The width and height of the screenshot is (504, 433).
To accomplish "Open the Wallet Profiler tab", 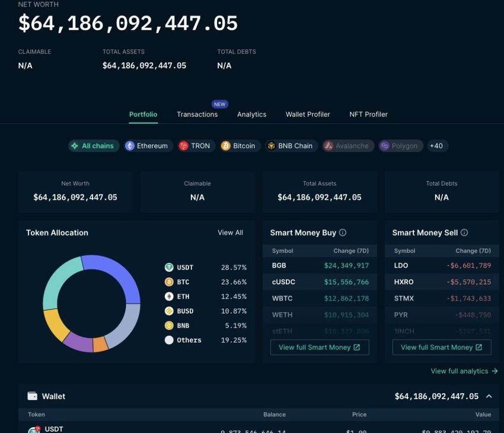I will tap(308, 114).
